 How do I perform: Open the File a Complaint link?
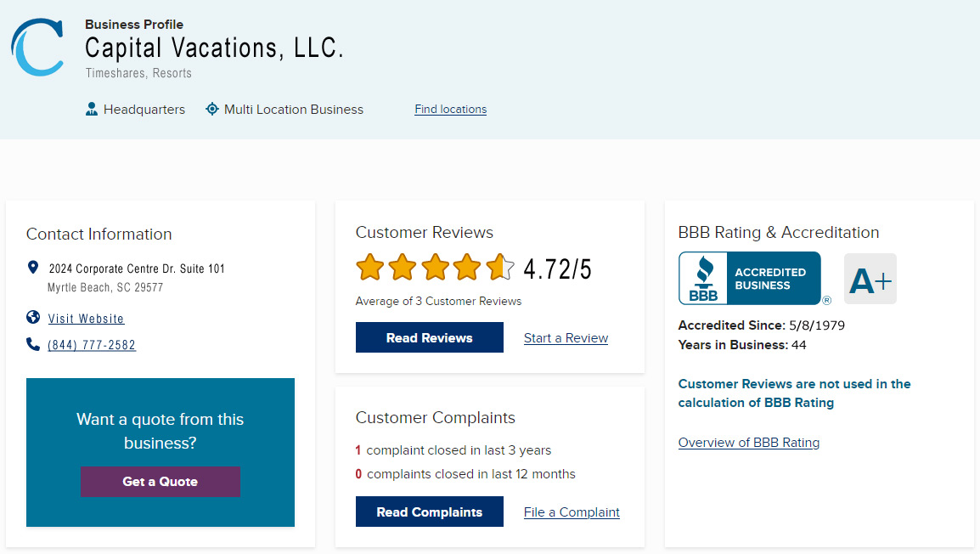pos(572,512)
